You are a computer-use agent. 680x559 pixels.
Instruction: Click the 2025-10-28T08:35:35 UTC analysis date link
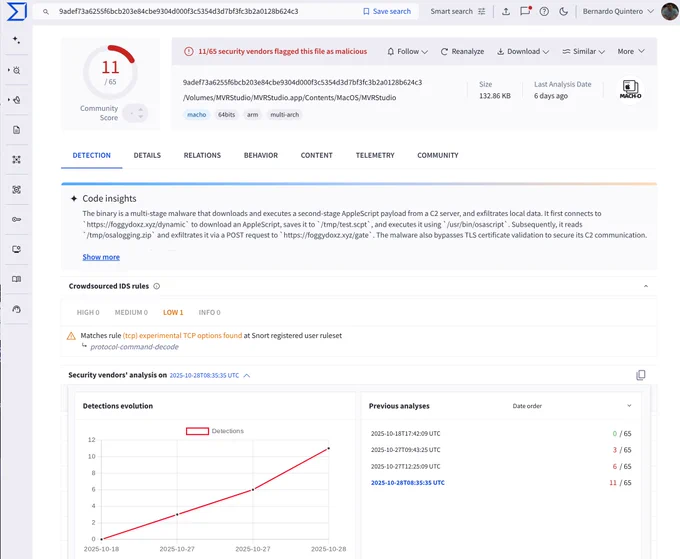204,376
